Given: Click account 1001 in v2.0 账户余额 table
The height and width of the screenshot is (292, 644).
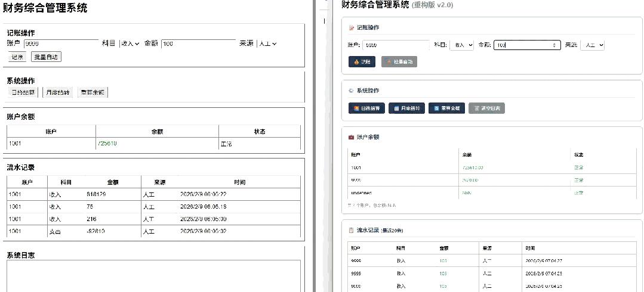Looking at the screenshot, I should pyautogui.click(x=356, y=167).
